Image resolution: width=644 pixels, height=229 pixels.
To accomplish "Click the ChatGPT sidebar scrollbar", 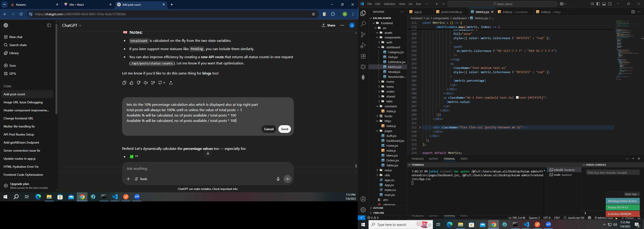I will click(57, 69).
